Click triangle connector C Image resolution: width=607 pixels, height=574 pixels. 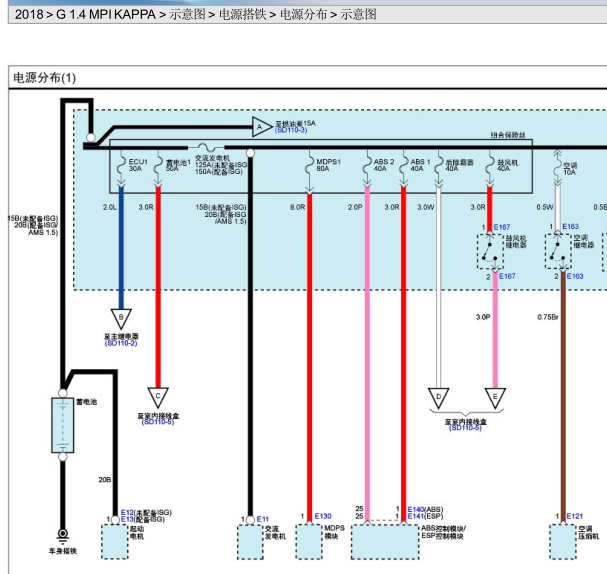158,397
